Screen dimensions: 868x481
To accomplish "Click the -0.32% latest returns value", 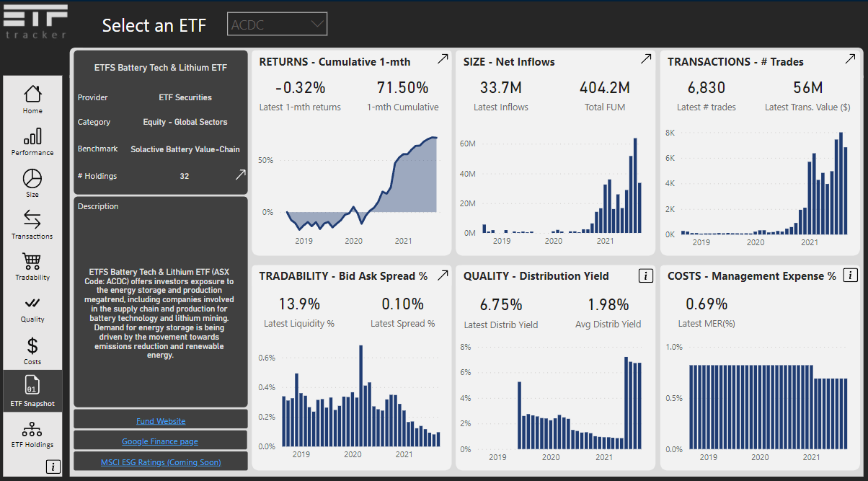I will (300, 88).
